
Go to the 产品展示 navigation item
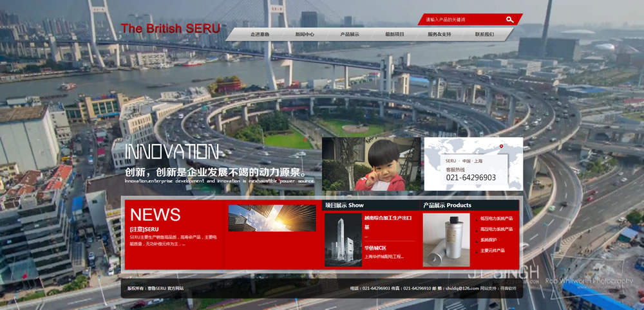[350, 35]
